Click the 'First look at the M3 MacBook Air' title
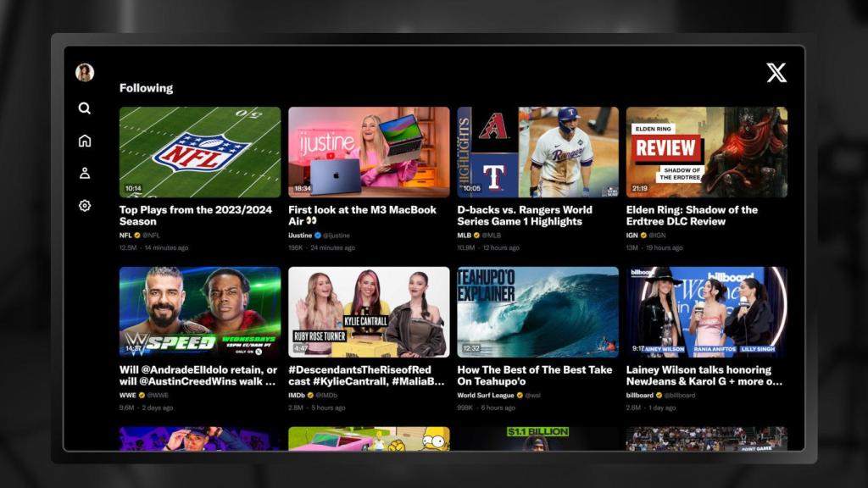Screen dimensions: 868x488 click(364, 214)
